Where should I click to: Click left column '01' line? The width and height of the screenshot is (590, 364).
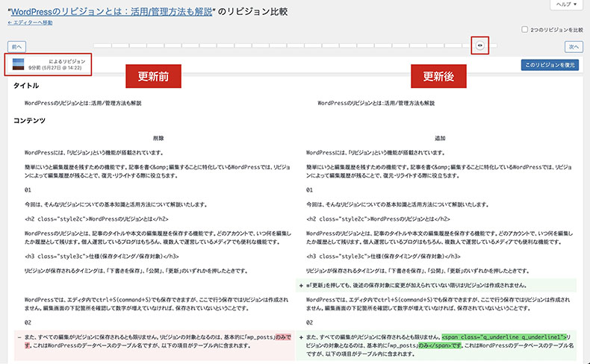(28, 190)
